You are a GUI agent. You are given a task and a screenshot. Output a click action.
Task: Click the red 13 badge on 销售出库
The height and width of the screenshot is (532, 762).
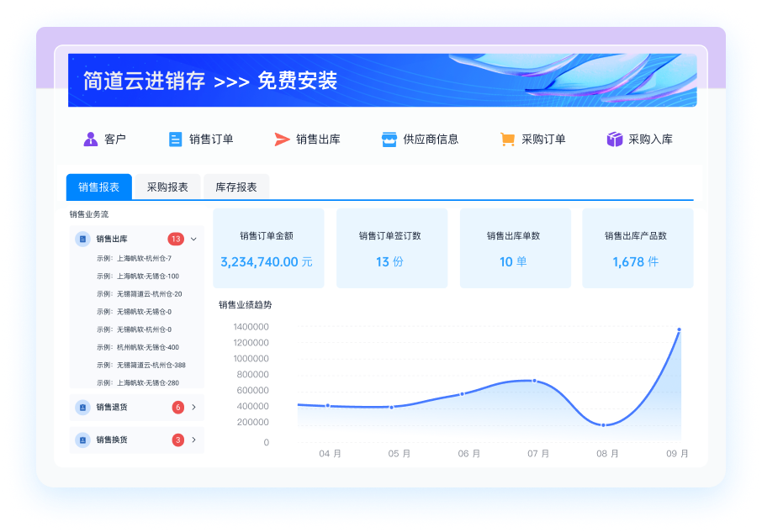pyautogui.click(x=176, y=239)
